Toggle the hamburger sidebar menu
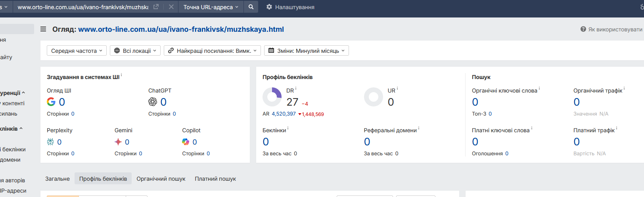The height and width of the screenshot is (197, 644). 43,29
